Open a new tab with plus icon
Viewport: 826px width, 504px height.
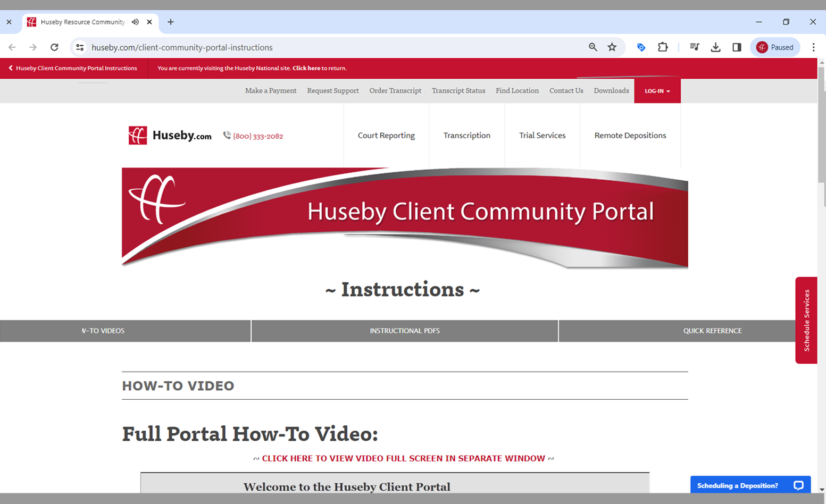point(171,22)
